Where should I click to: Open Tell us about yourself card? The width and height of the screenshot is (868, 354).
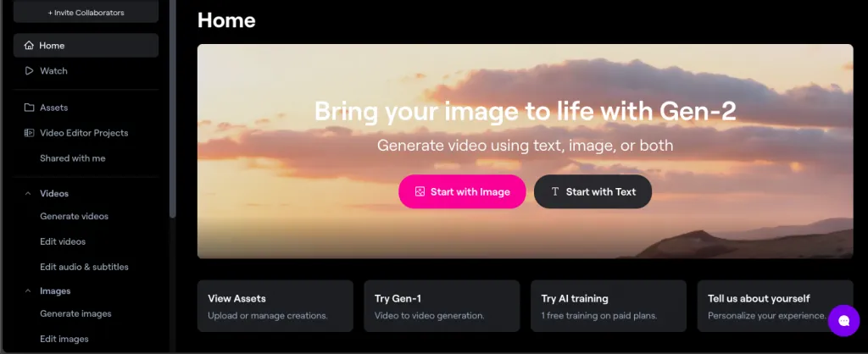point(767,306)
